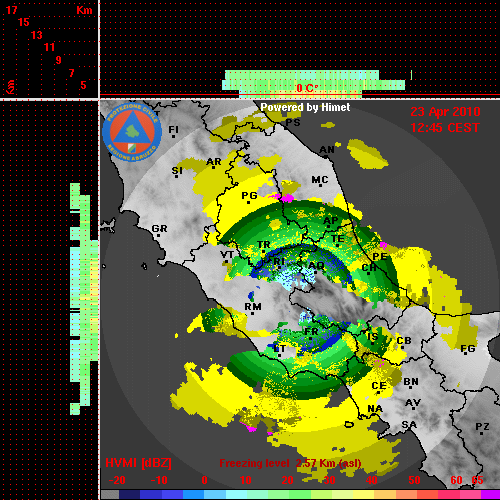This screenshot has width=500, height=500.
Task: Click the '50' dBZ scale value
Action: coord(414,480)
